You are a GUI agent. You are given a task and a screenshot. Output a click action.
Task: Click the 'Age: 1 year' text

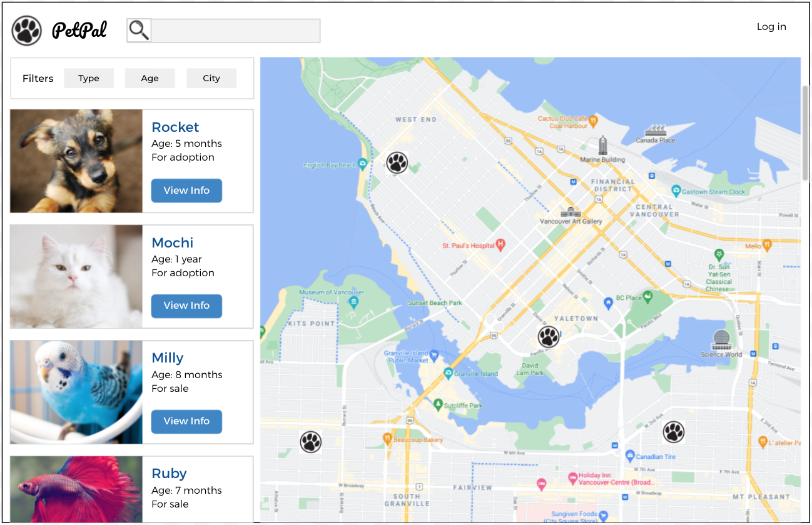point(177,259)
